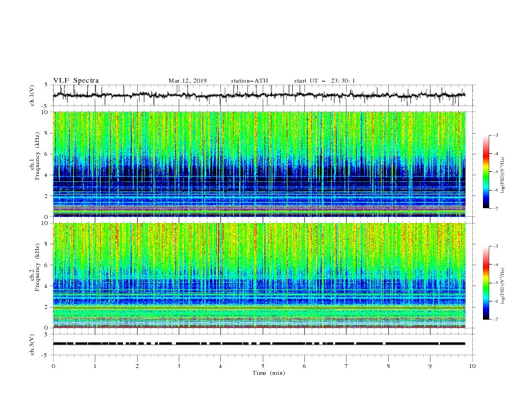Click the "station=ATH" label
The width and height of the screenshot is (532, 411).
pos(249,81)
